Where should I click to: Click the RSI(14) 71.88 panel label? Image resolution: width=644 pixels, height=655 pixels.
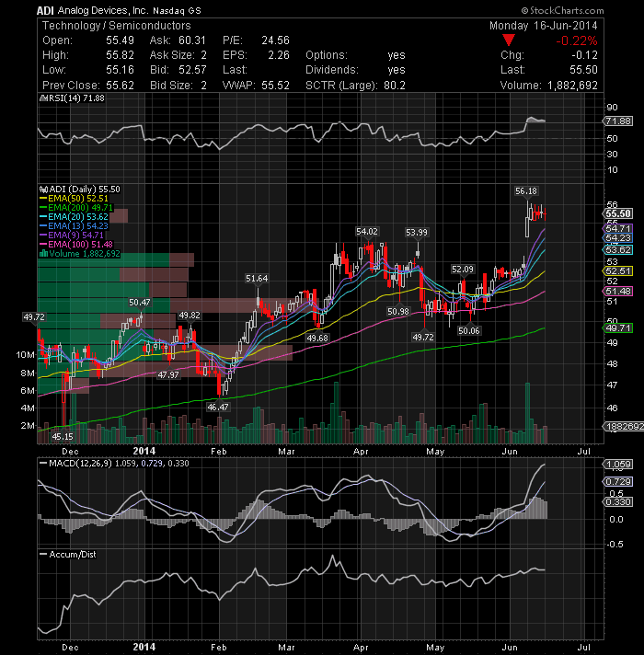(77, 98)
